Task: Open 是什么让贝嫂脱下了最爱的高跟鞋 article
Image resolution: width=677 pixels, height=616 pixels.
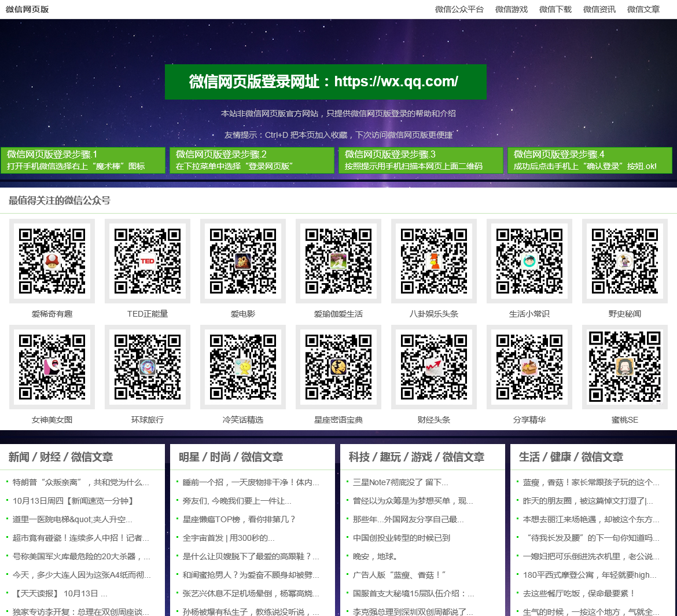Action: point(251,557)
